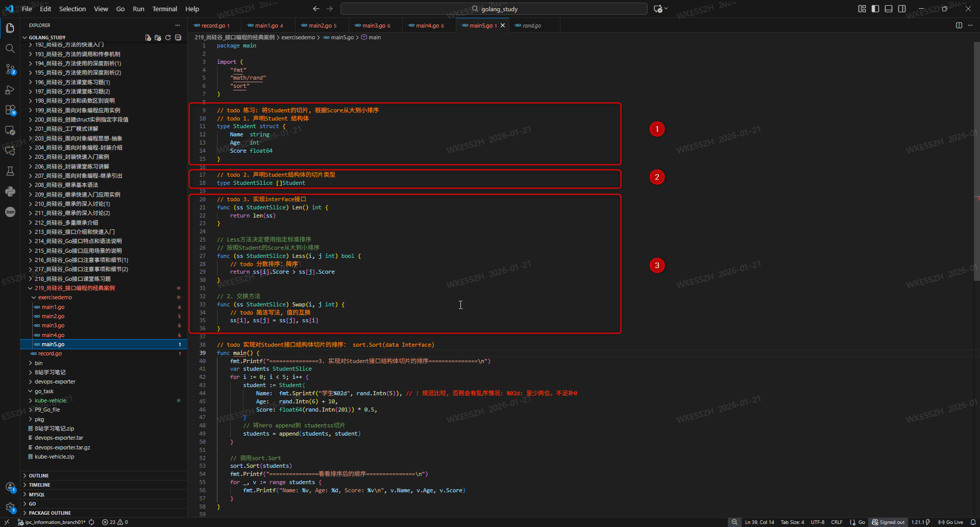Open the Chat view in the activity bar
980x527 pixels.
[10, 151]
